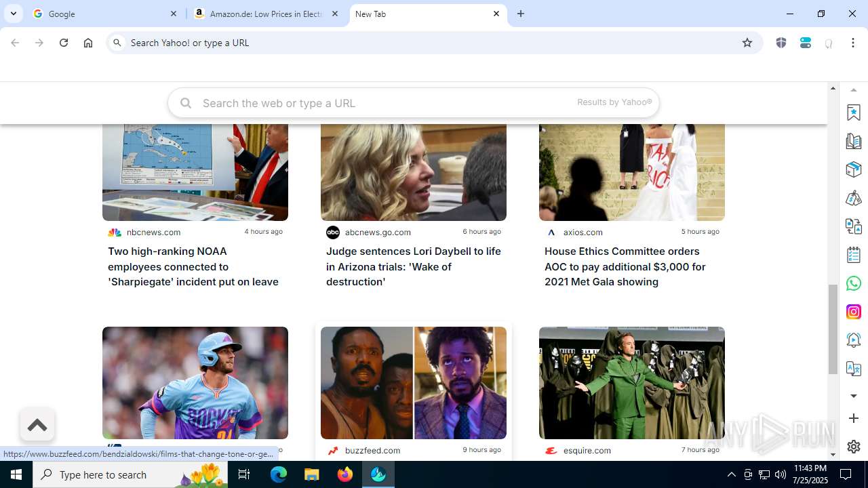Open the package box icon in sidebar

click(854, 169)
